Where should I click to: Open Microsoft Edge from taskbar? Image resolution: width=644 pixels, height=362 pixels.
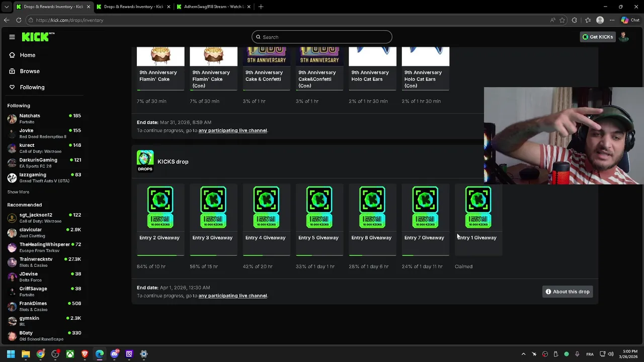pos(100,354)
